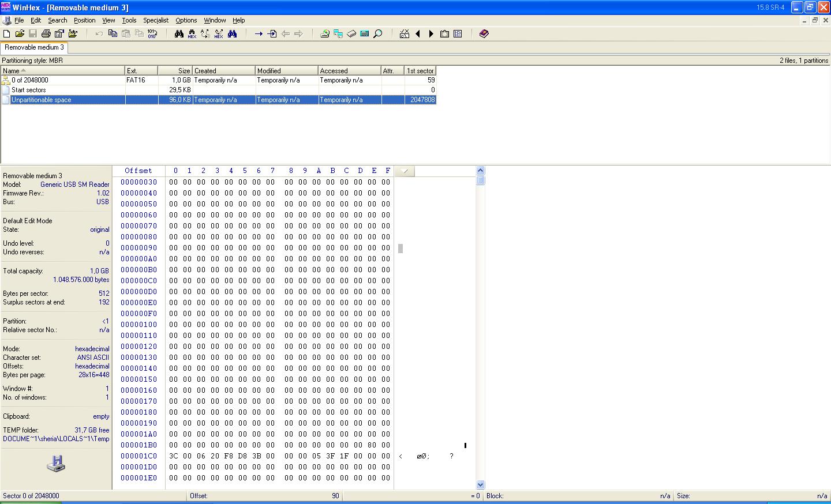Click the solid right arrow toolbar icon
Image resolution: width=831 pixels, height=504 pixels.
[x=431, y=34]
